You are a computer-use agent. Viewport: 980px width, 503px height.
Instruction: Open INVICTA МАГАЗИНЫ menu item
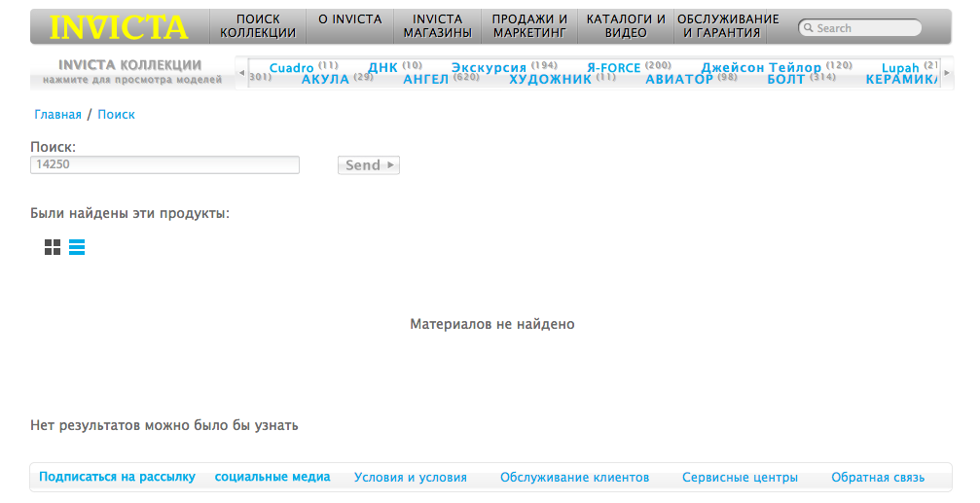[438, 26]
